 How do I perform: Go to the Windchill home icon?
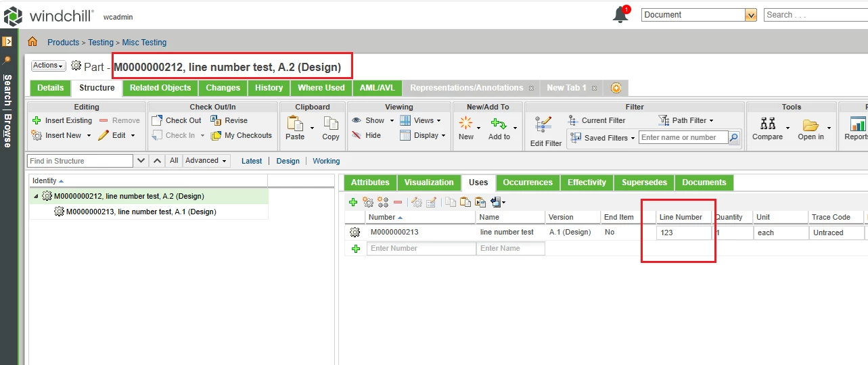32,42
